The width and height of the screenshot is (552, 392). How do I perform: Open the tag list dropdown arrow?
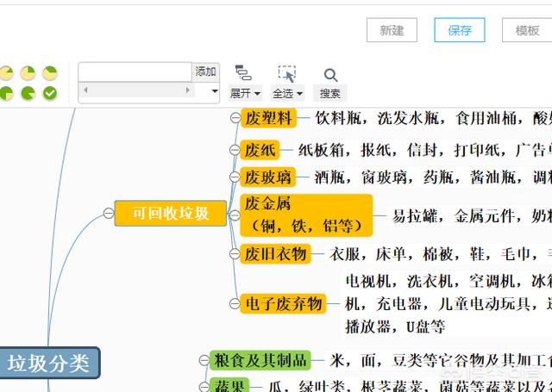(x=213, y=90)
